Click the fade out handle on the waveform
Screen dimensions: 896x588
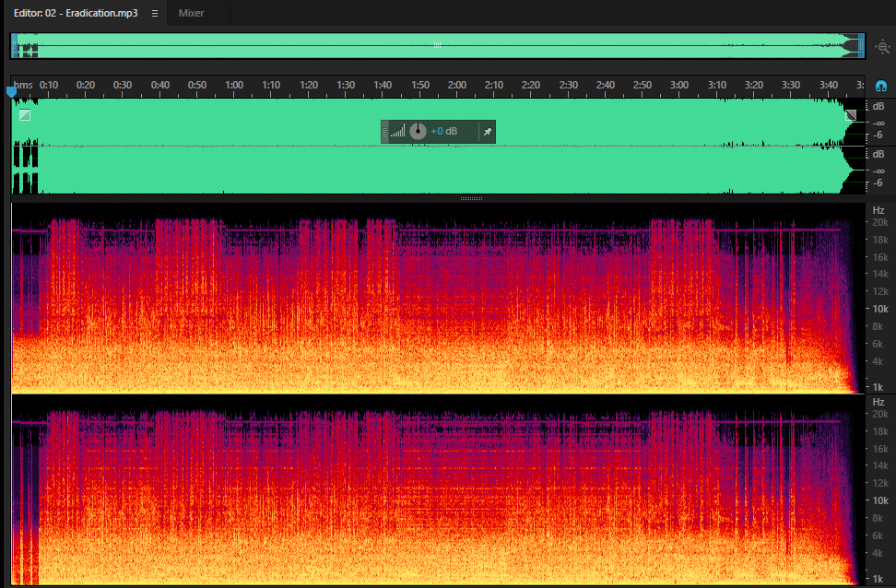851,115
